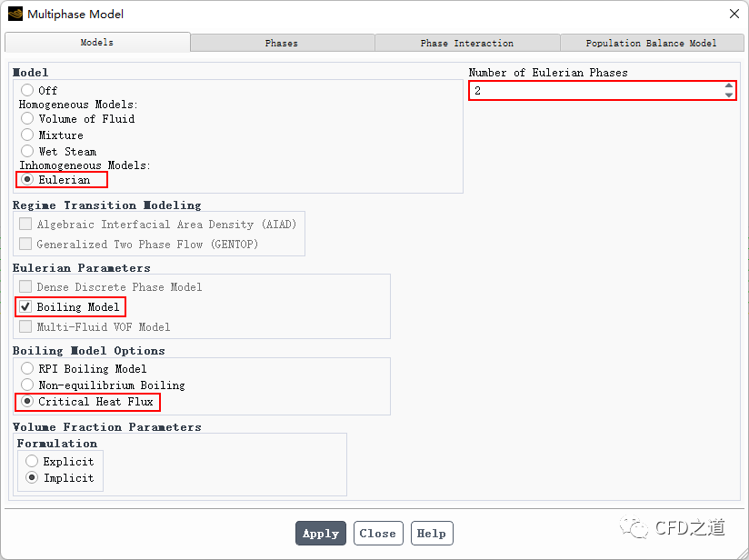Go to Population Balance Model tab
The image size is (749, 560).
click(652, 43)
